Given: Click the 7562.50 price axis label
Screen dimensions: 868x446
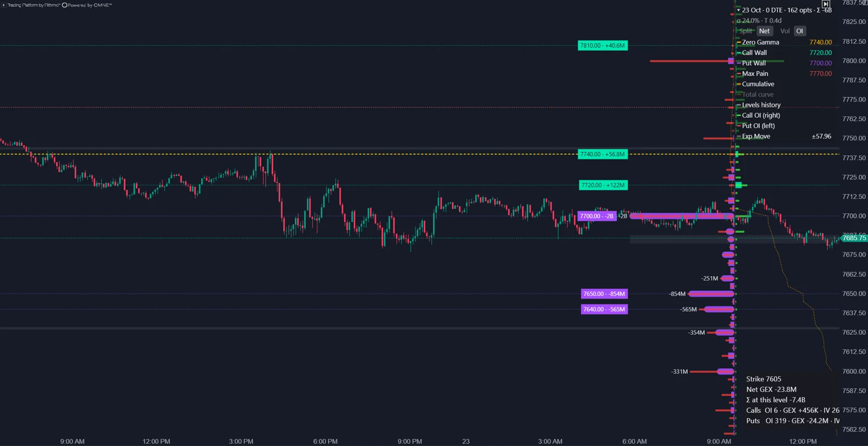Looking at the screenshot, I should pos(854,429).
